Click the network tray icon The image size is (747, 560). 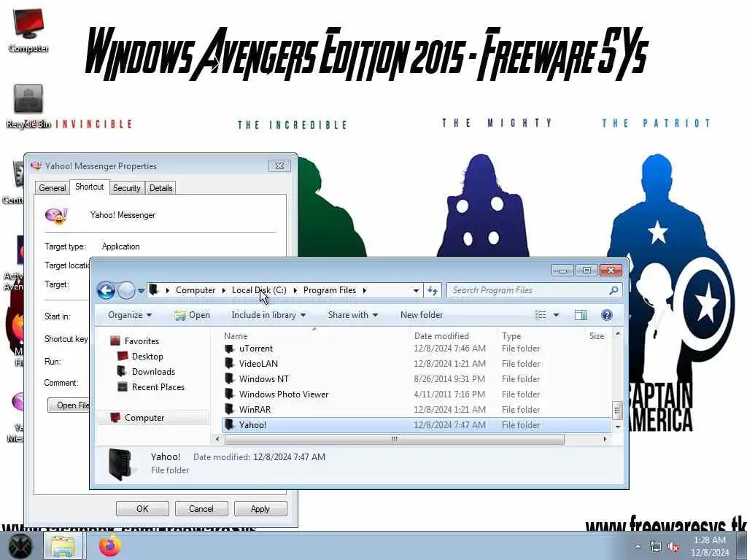(x=656, y=547)
